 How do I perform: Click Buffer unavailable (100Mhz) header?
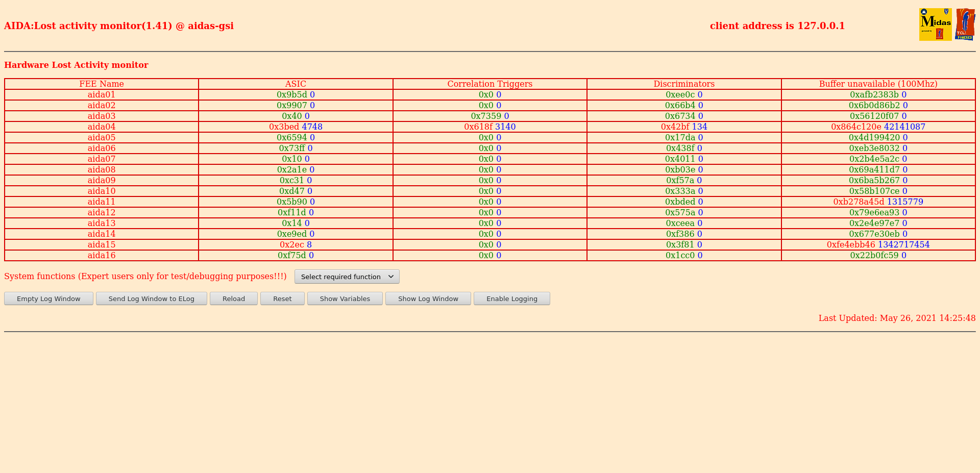click(x=878, y=84)
